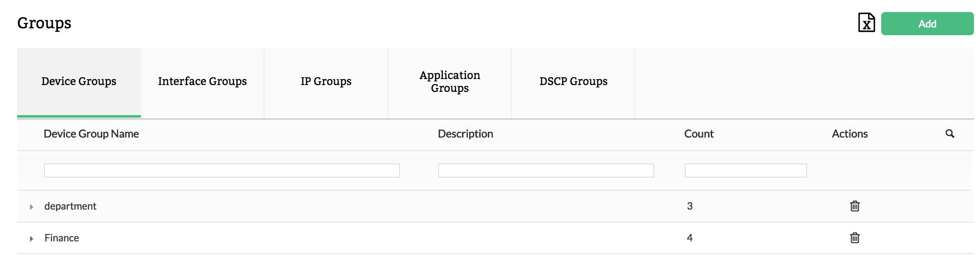Sort by Device Group Name column header
The width and height of the screenshot is (980, 256).
coord(91,134)
